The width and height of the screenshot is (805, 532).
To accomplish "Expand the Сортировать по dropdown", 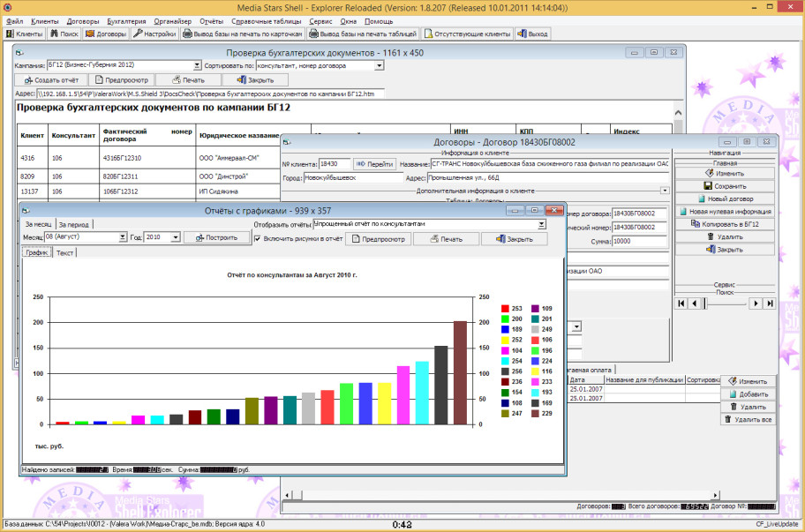I will (x=379, y=65).
